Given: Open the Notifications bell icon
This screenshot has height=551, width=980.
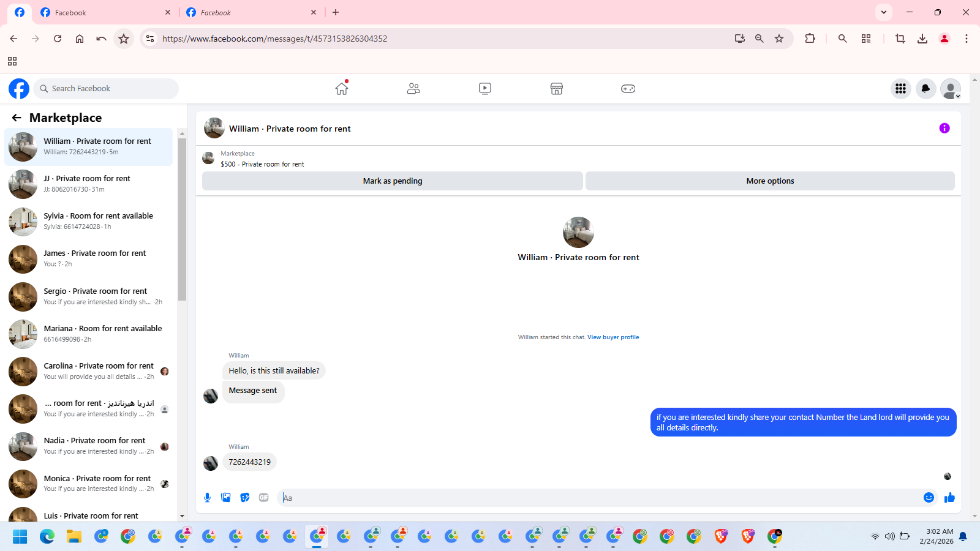Looking at the screenshot, I should (x=925, y=89).
